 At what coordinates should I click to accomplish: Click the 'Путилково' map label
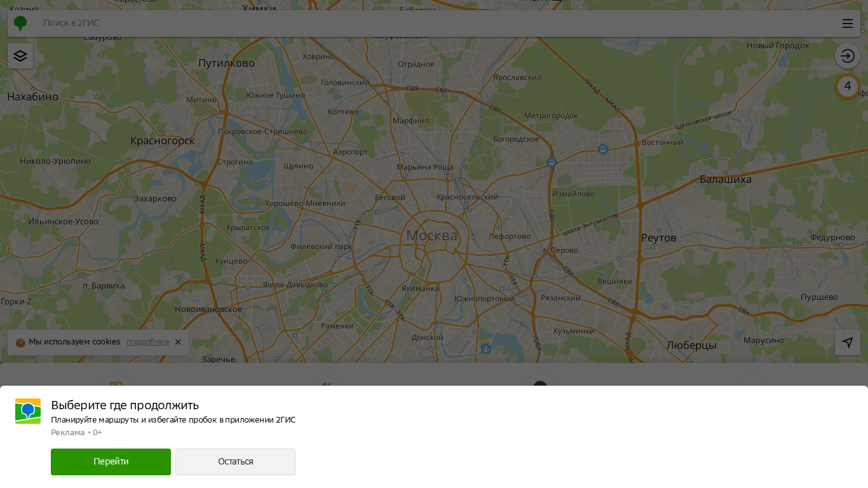pos(226,63)
